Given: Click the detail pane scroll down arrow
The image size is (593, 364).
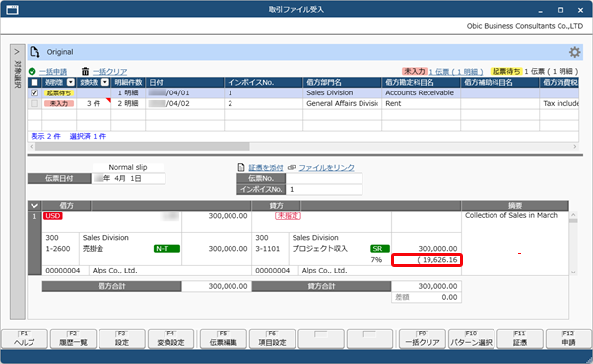Looking at the screenshot, I should pyautogui.click(x=573, y=272).
